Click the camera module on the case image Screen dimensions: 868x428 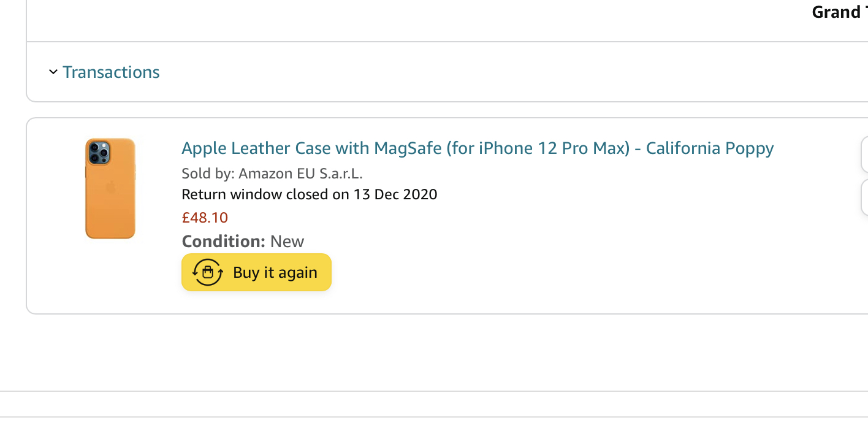pyautogui.click(x=99, y=153)
